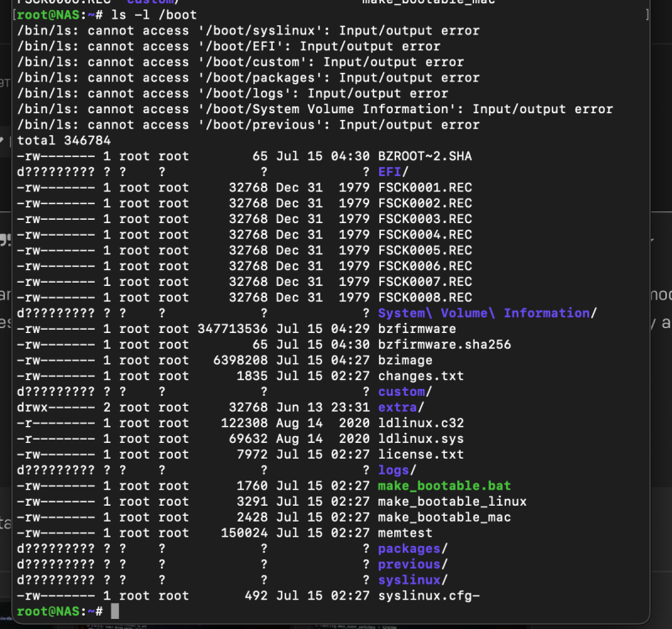Select FSCK0006.REC in the listing
672x629 pixels.
[x=425, y=266]
